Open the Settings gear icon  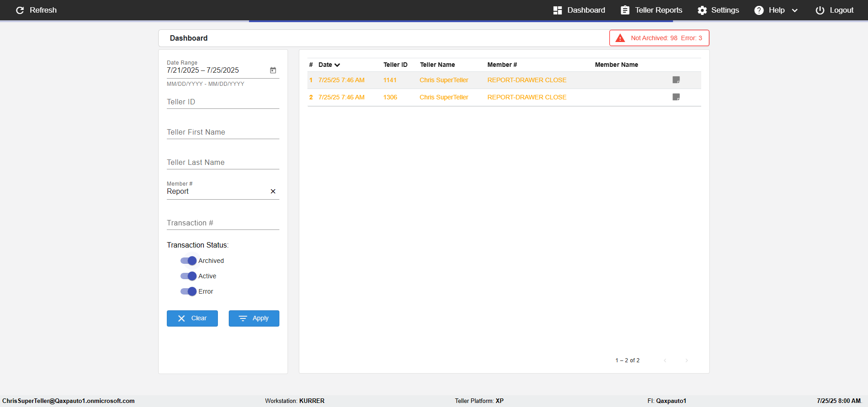[702, 10]
